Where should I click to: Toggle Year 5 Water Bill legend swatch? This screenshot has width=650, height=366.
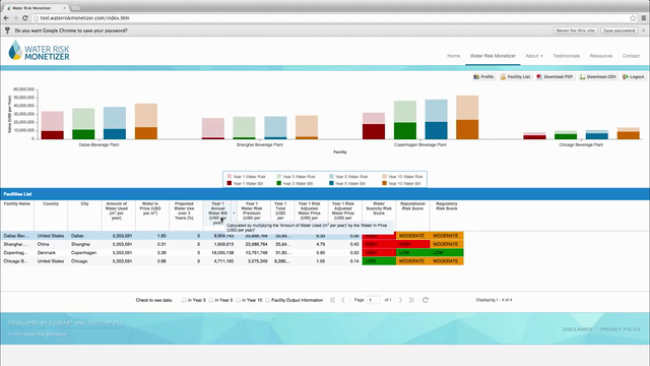331,183
